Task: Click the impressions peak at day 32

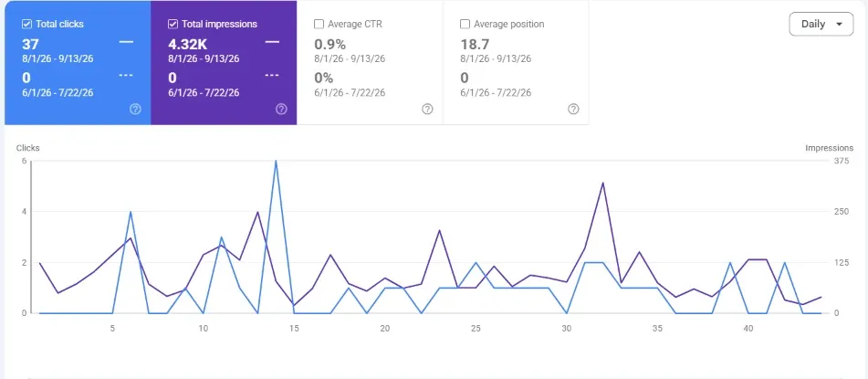Action: click(x=602, y=183)
